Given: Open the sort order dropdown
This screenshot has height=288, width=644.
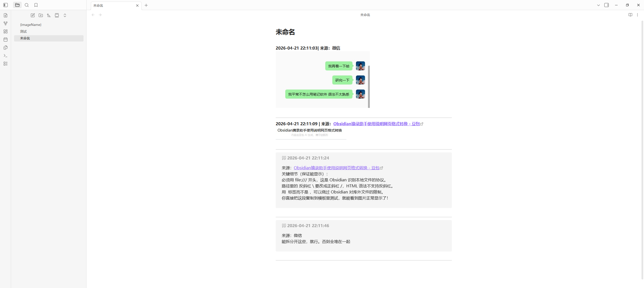Looking at the screenshot, I should [x=49, y=15].
